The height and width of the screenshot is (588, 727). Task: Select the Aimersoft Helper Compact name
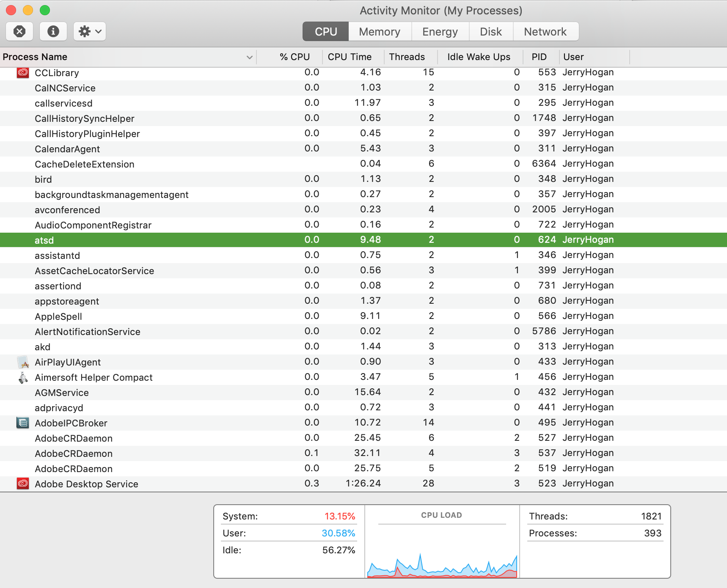pyautogui.click(x=94, y=377)
